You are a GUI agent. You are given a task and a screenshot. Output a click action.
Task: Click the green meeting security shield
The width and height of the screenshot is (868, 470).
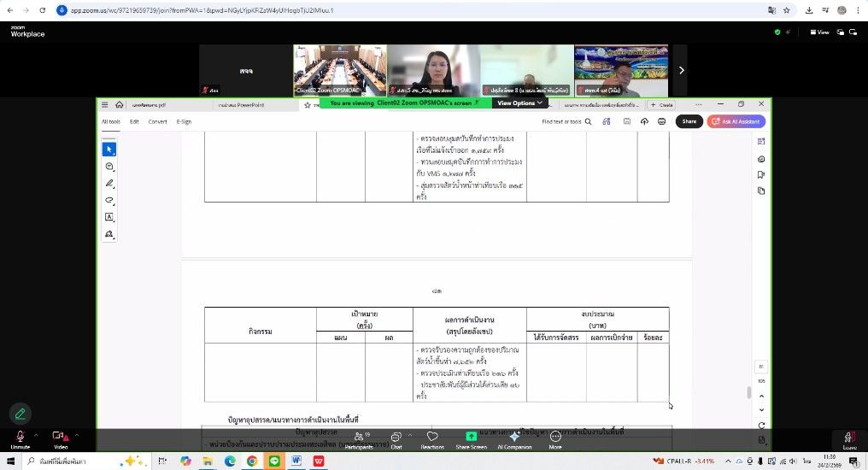(777, 32)
